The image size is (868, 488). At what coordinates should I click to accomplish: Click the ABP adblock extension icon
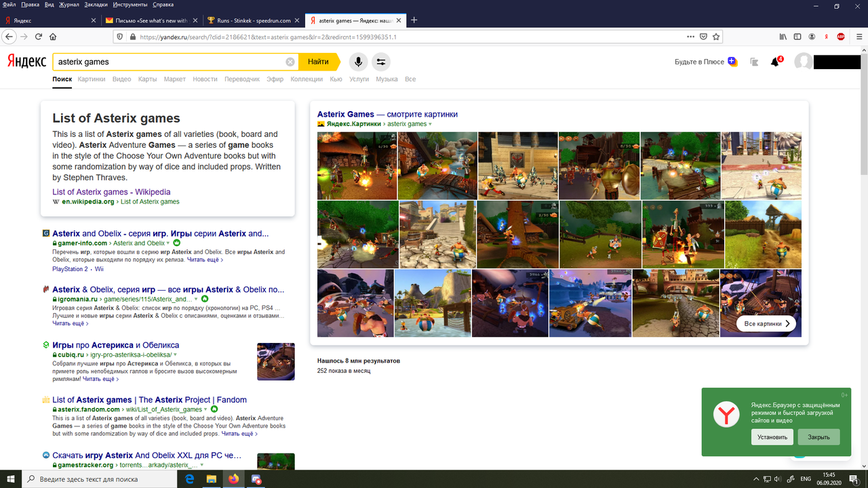[x=841, y=37]
